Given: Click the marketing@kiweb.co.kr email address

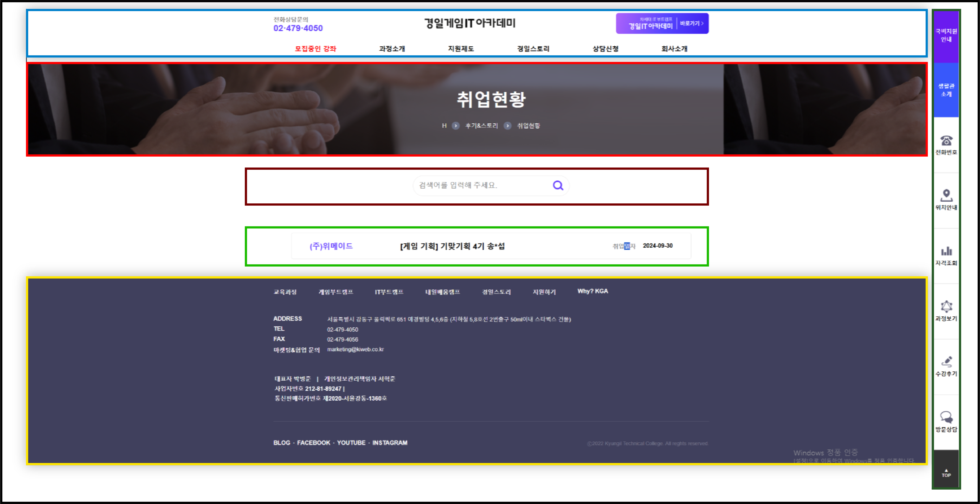Looking at the screenshot, I should 355,349.
